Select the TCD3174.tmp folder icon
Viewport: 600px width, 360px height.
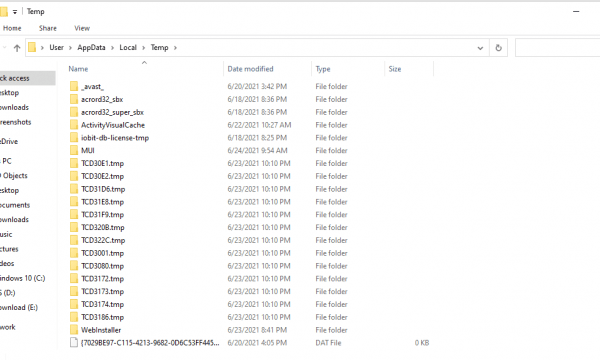[x=74, y=304]
